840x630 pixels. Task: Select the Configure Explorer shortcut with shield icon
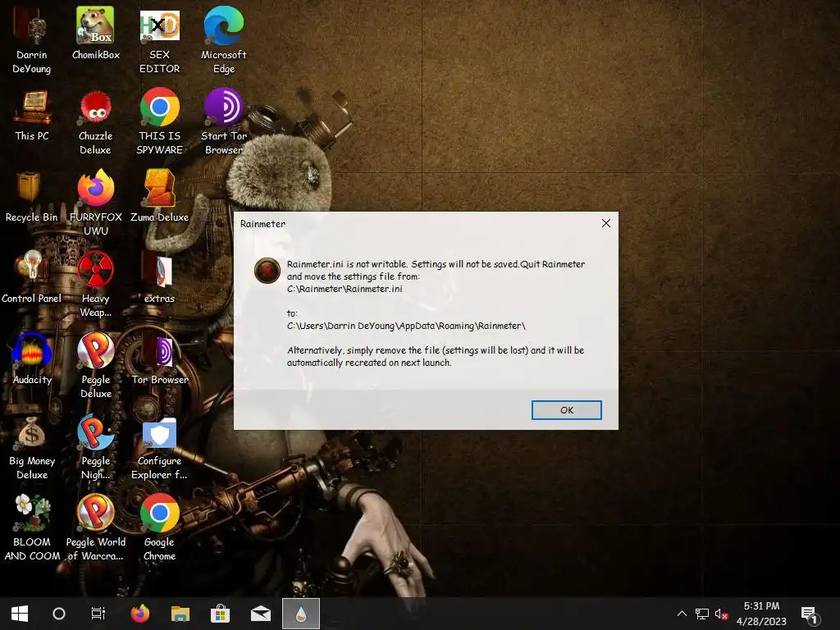(x=160, y=447)
